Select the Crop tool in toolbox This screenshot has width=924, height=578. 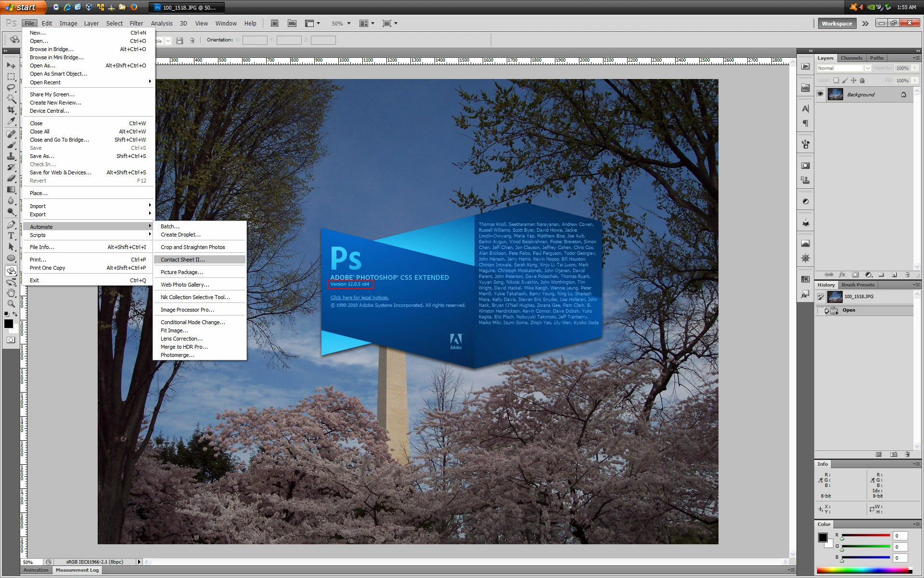pyautogui.click(x=11, y=110)
